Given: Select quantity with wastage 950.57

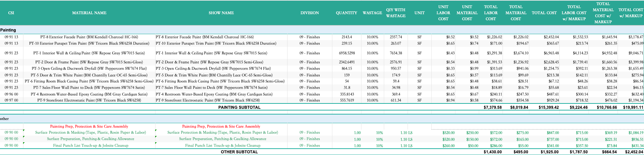Looking at the screenshot, I should point(396,69).
